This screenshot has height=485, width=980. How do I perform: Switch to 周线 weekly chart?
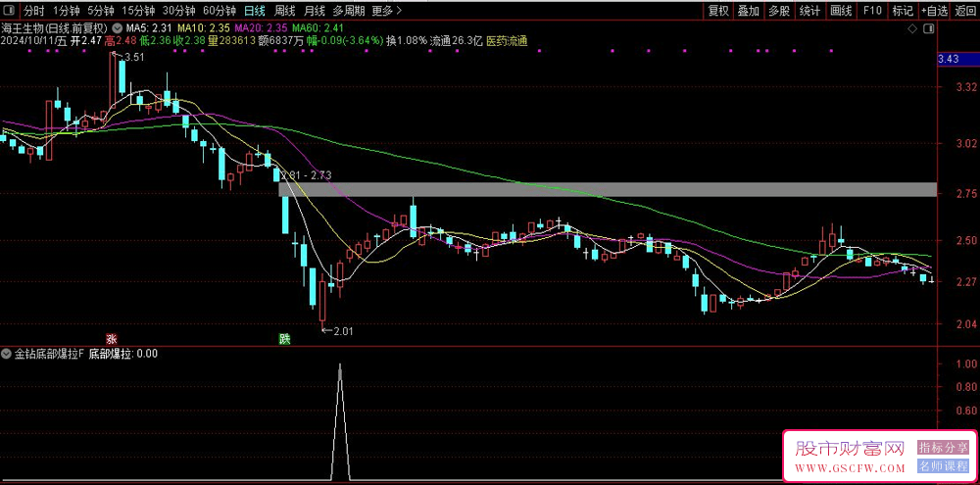pos(284,11)
